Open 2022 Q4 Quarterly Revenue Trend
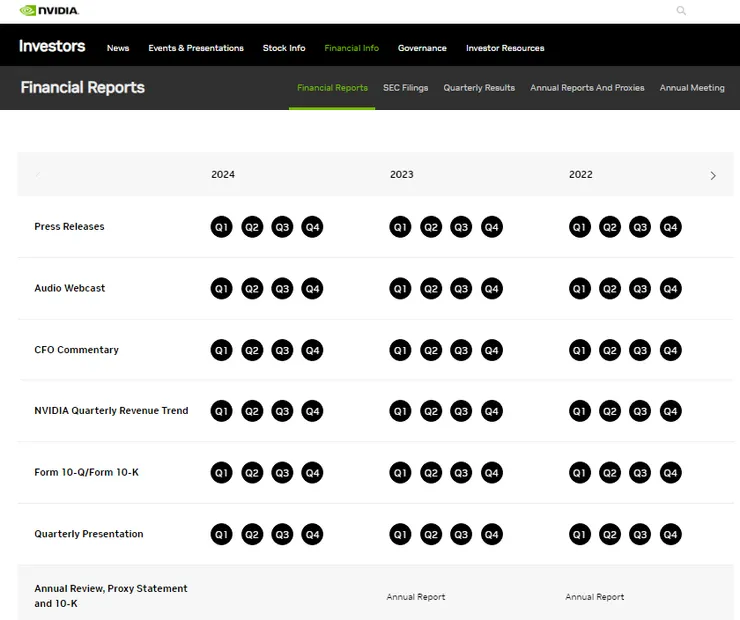740x620 pixels. coord(671,411)
